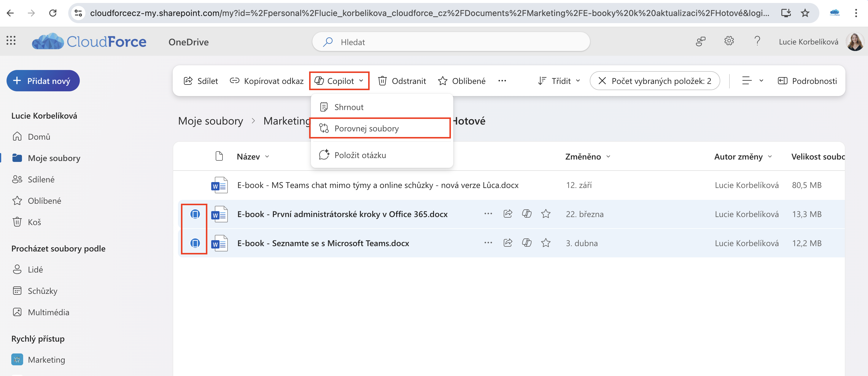Viewport: 868px width, 376px height.
Task: Open the Microsoft 365 app launcher grid
Action: 11,41
